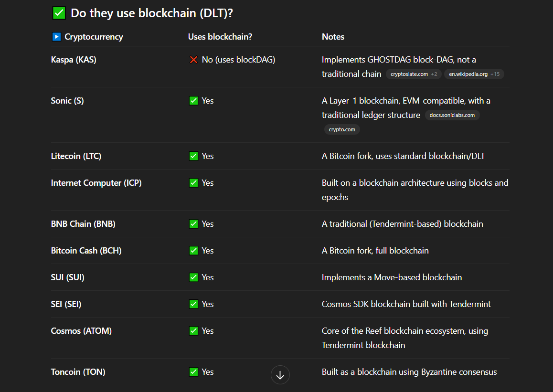553x392 pixels.
Task: Select the 'Internet Computer (ICP)' cell
Action: 96,183
